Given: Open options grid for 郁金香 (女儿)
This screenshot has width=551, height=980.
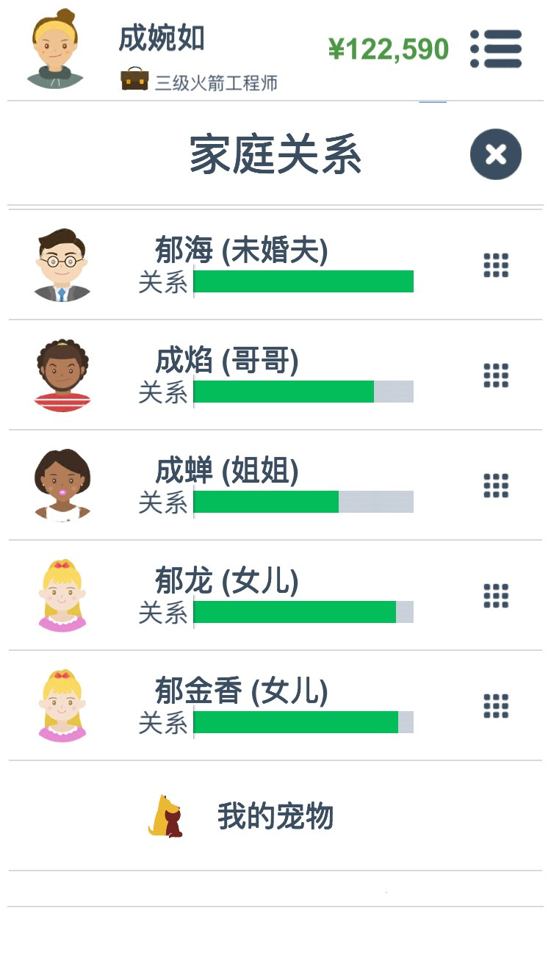Looking at the screenshot, I should [496, 705].
